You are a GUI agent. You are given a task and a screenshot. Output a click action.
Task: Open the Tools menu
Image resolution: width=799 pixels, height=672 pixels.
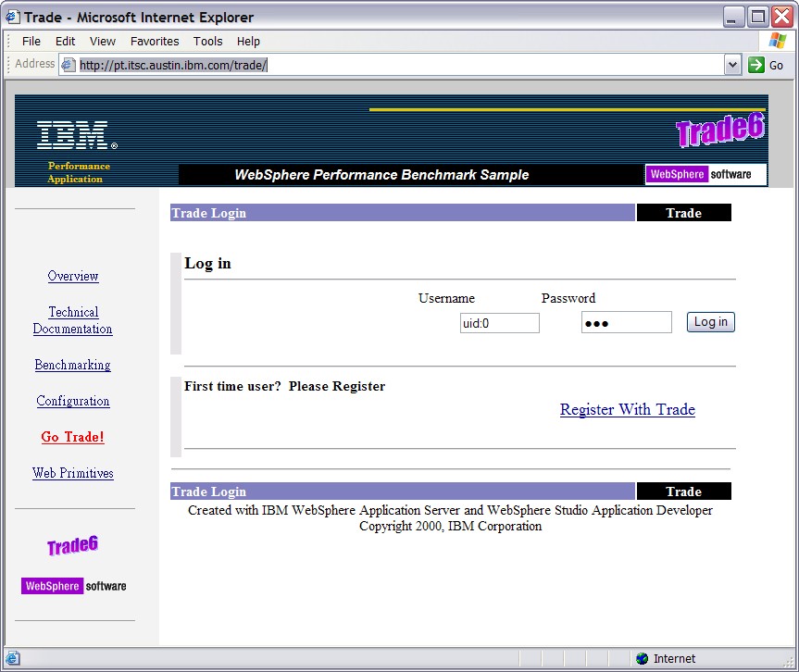pyautogui.click(x=208, y=42)
